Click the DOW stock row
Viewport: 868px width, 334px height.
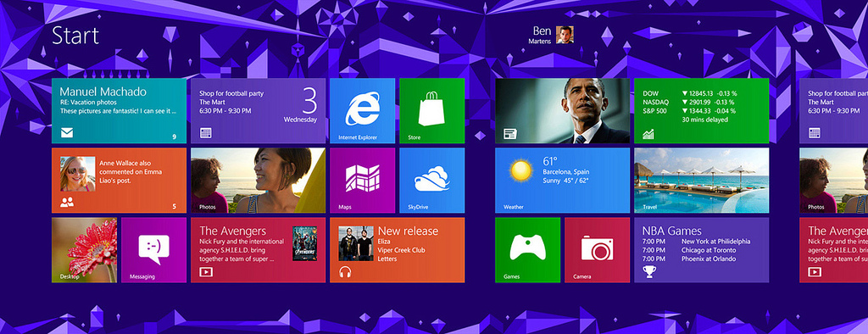pyautogui.click(x=690, y=93)
